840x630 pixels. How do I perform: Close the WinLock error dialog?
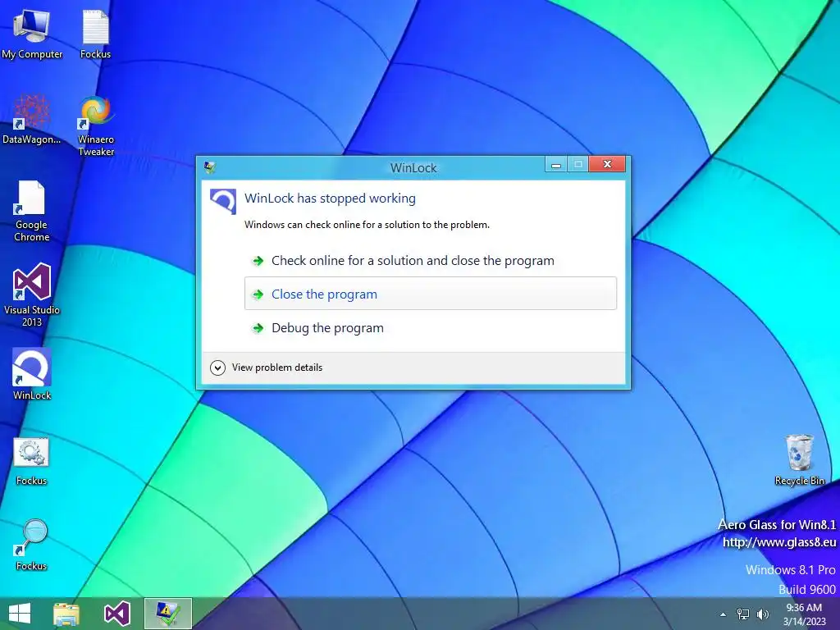click(x=607, y=164)
